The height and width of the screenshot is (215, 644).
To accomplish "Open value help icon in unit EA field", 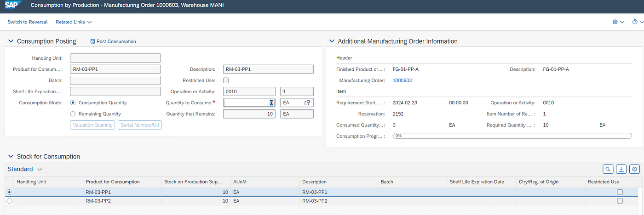I will [x=308, y=103].
